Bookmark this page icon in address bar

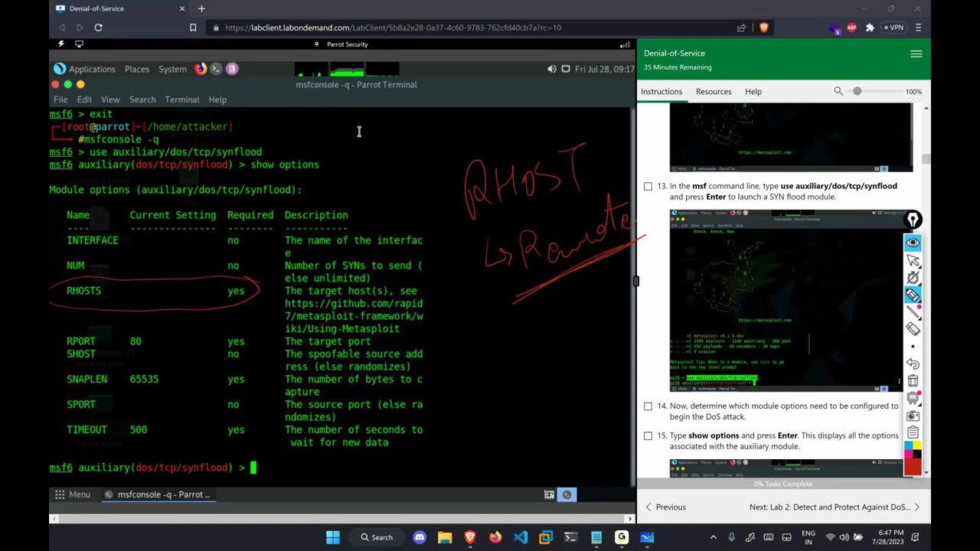193,28
